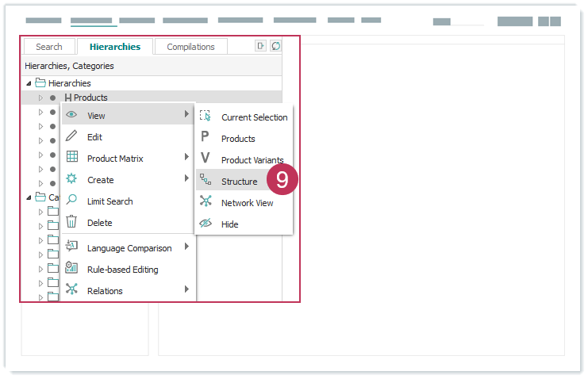Open the Relations submenu arrow
The width and height of the screenshot is (588, 379).
tap(186, 290)
